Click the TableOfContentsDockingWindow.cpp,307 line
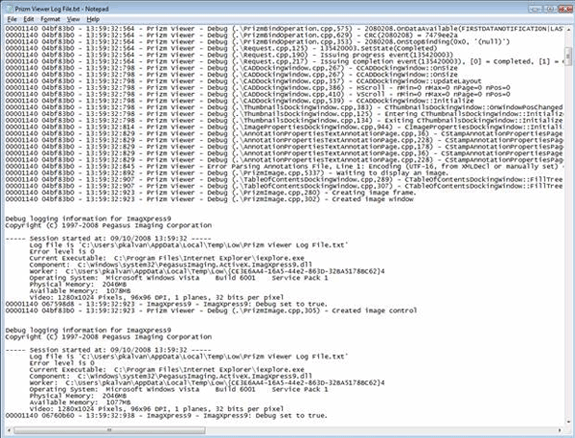This screenshot has height=438, width=575. pyautogui.click(x=284, y=186)
